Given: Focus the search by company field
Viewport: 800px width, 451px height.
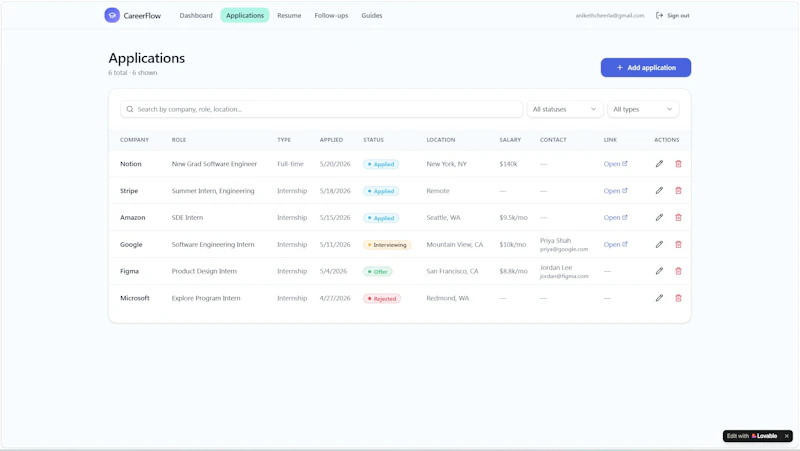Looking at the screenshot, I should tap(321, 109).
